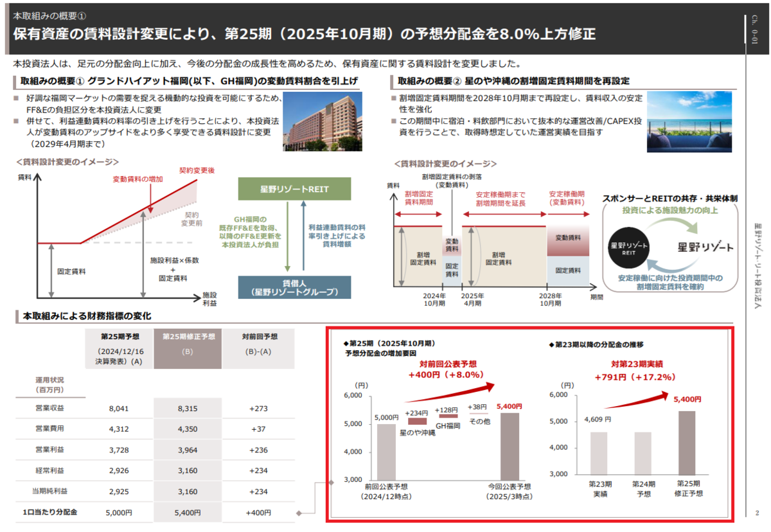Click the revised 営業費用 value 4,350
The image size is (771, 532).
[x=186, y=428]
